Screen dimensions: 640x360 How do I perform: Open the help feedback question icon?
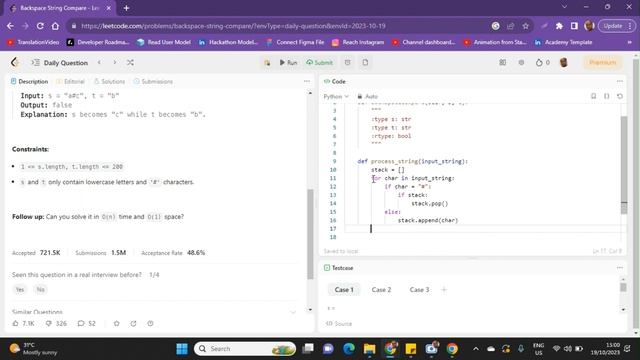150,323
